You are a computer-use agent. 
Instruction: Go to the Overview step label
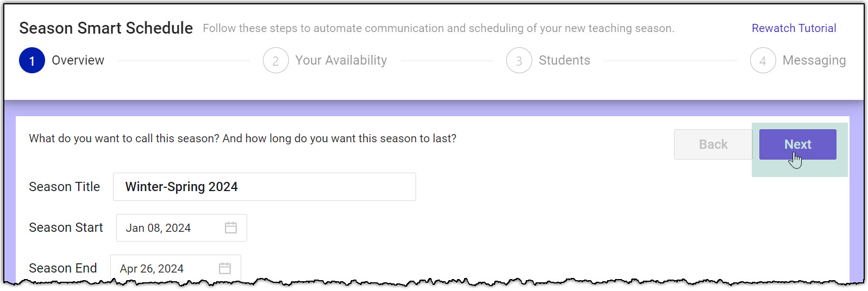pos(78,60)
